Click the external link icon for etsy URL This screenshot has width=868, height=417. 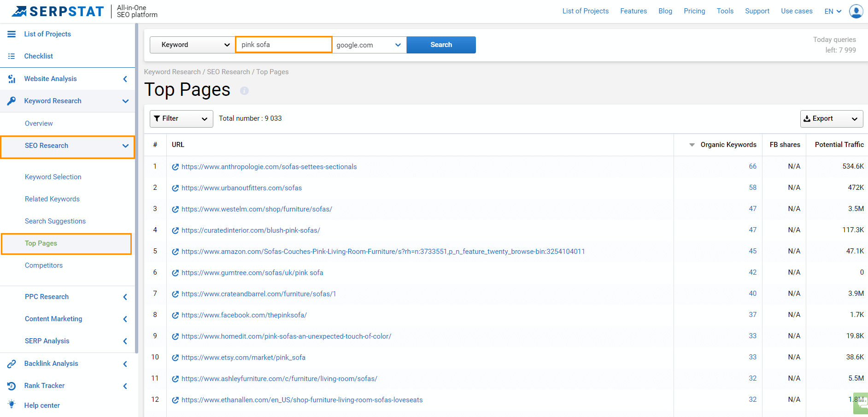(x=175, y=358)
